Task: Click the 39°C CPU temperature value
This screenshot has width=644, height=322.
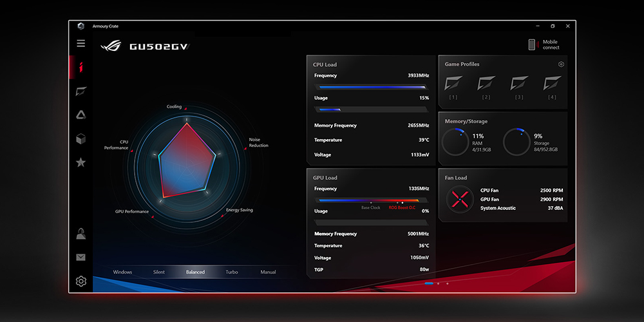Action: tap(424, 140)
